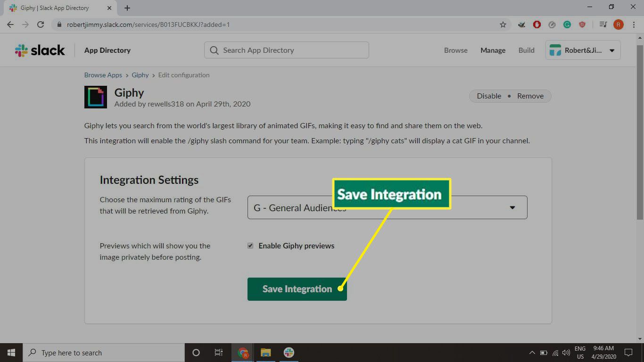Open a new browser tab
This screenshot has width=644, height=362.
127,8
